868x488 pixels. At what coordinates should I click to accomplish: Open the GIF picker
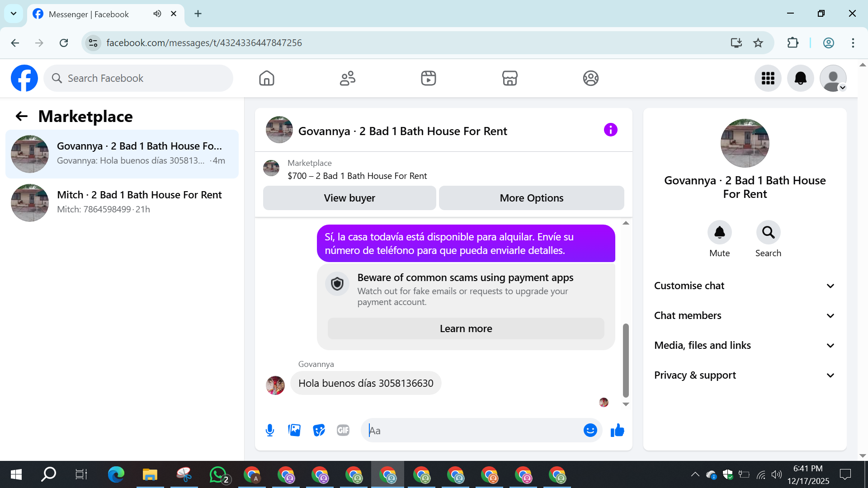(x=343, y=430)
